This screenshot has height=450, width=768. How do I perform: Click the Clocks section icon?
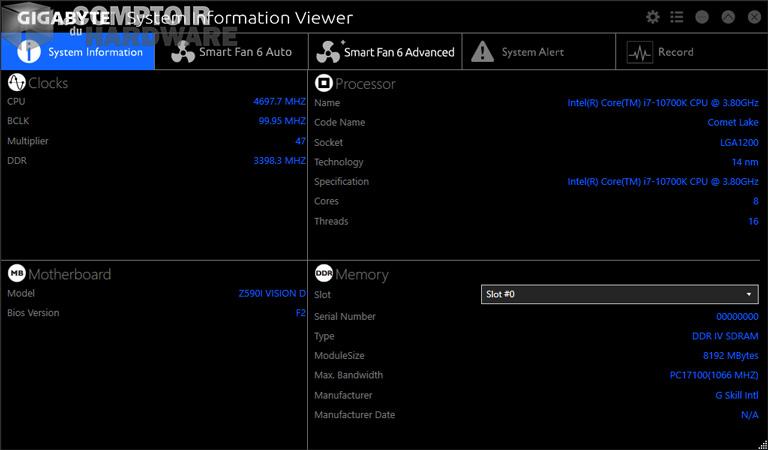tap(16, 83)
